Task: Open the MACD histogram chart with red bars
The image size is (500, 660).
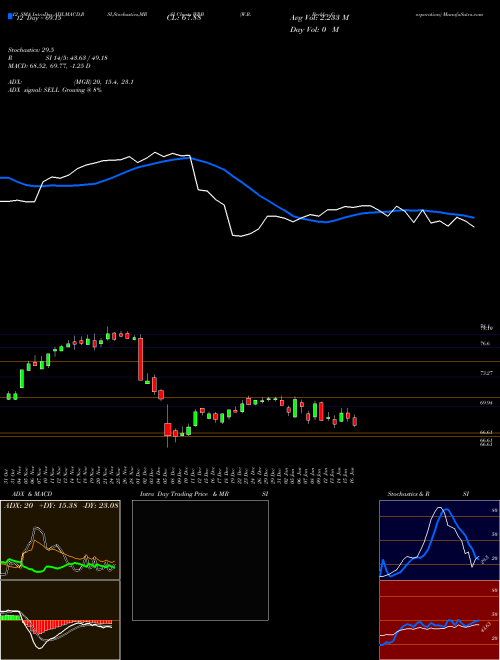Action: click(60, 620)
